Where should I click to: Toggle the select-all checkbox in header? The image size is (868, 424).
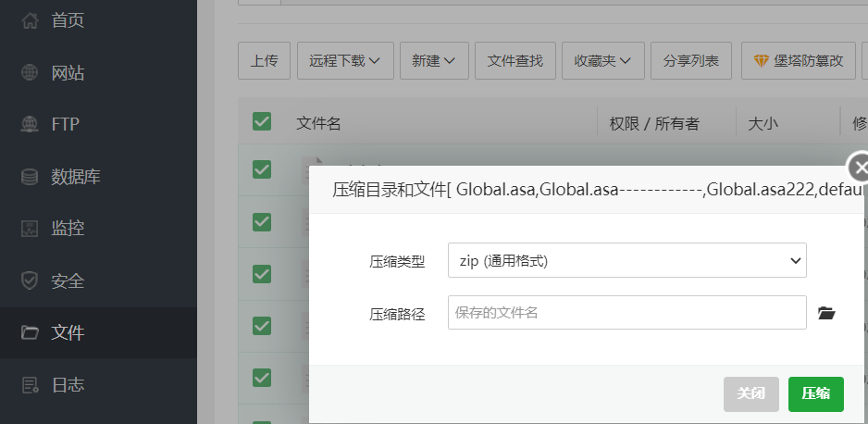[262, 121]
